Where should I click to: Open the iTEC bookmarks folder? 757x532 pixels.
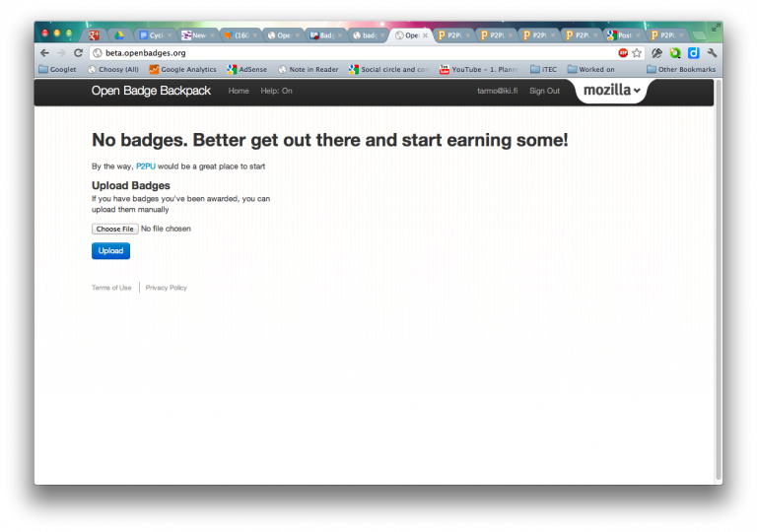pos(544,70)
